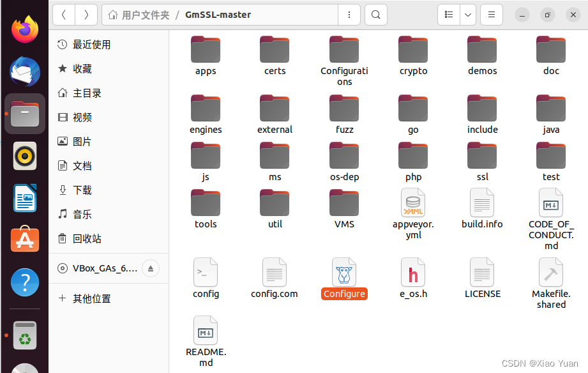Open Help from the dock
The width and height of the screenshot is (588, 373).
25,282
